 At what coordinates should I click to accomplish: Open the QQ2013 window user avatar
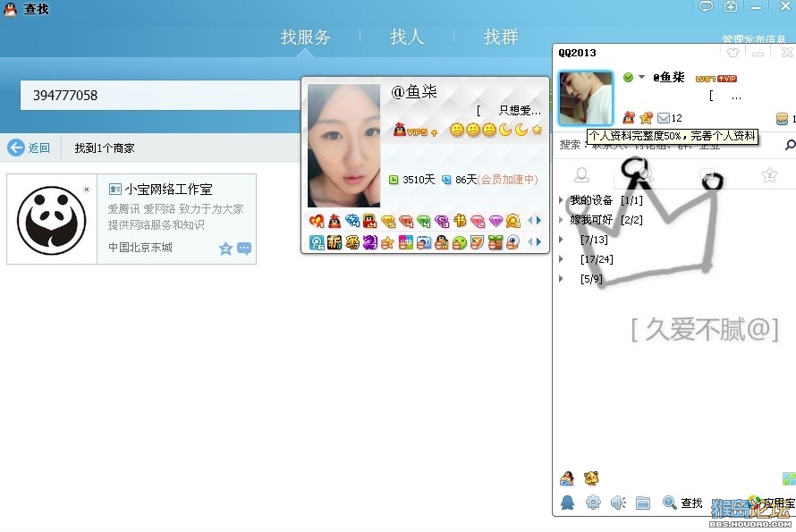click(x=585, y=98)
